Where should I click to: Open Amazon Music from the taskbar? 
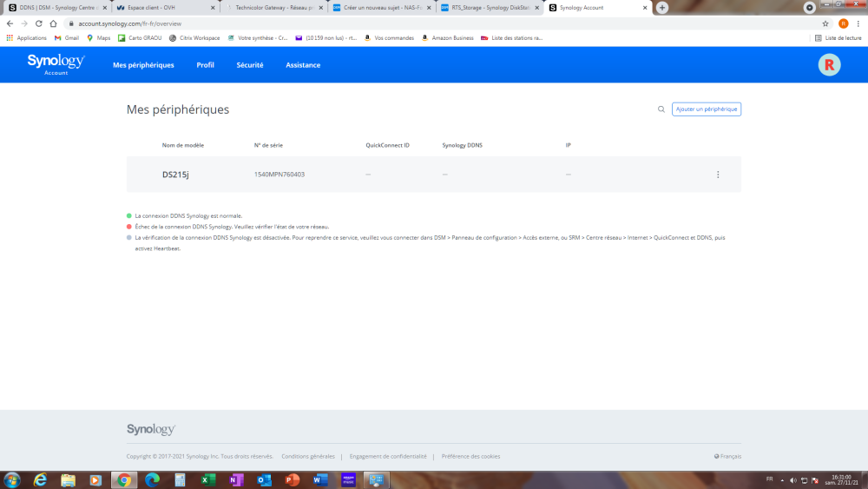[348, 480]
